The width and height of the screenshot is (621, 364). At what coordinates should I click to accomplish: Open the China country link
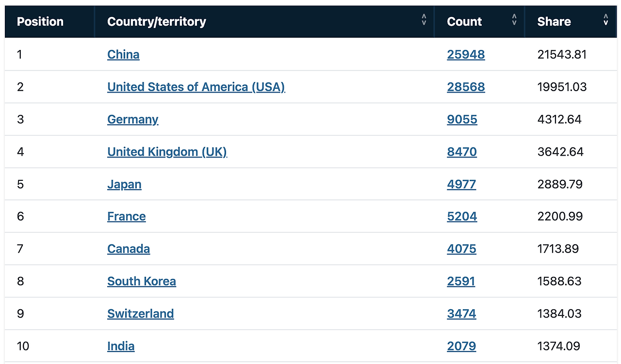point(123,54)
